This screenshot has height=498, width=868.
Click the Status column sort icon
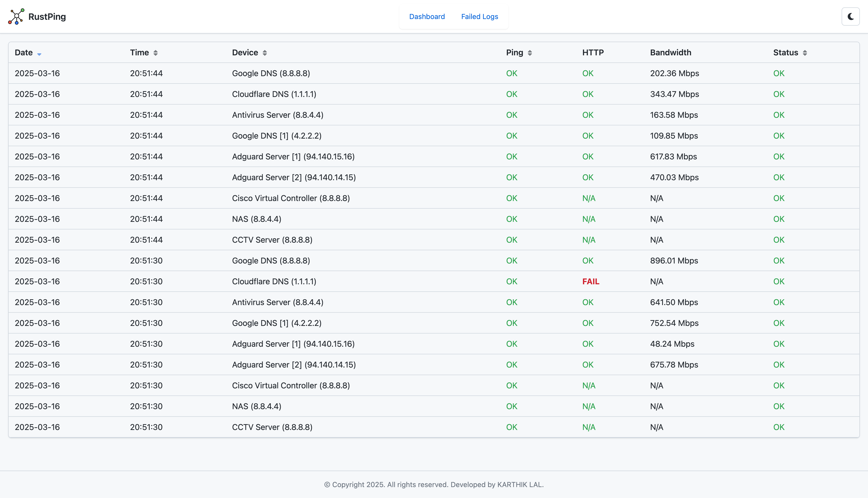coord(805,53)
